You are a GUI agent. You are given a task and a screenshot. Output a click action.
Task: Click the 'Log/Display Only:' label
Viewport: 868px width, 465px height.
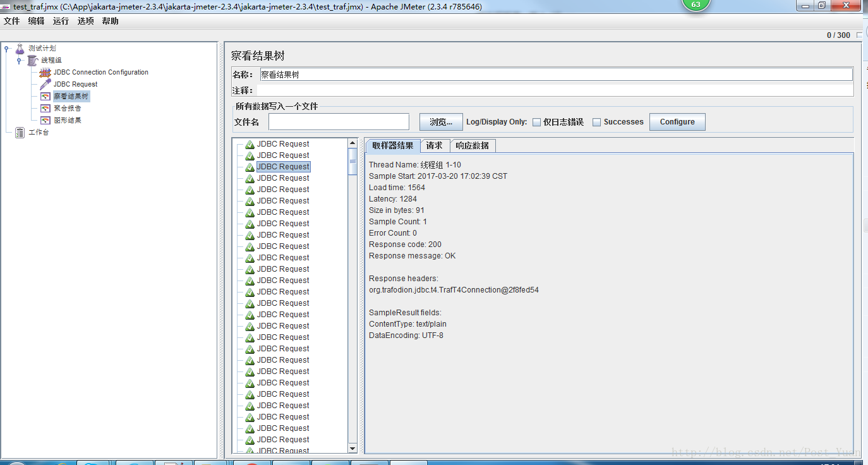[x=497, y=122]
